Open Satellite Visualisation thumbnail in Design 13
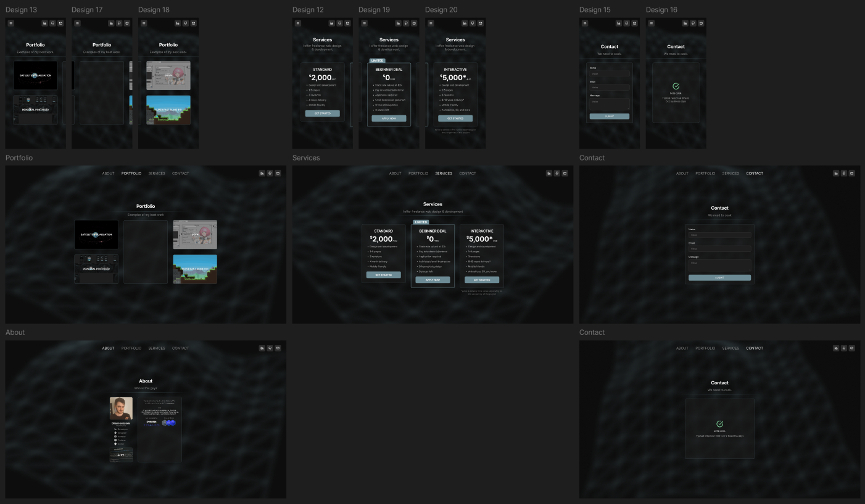Screen dimensions: 865x504 35,75
